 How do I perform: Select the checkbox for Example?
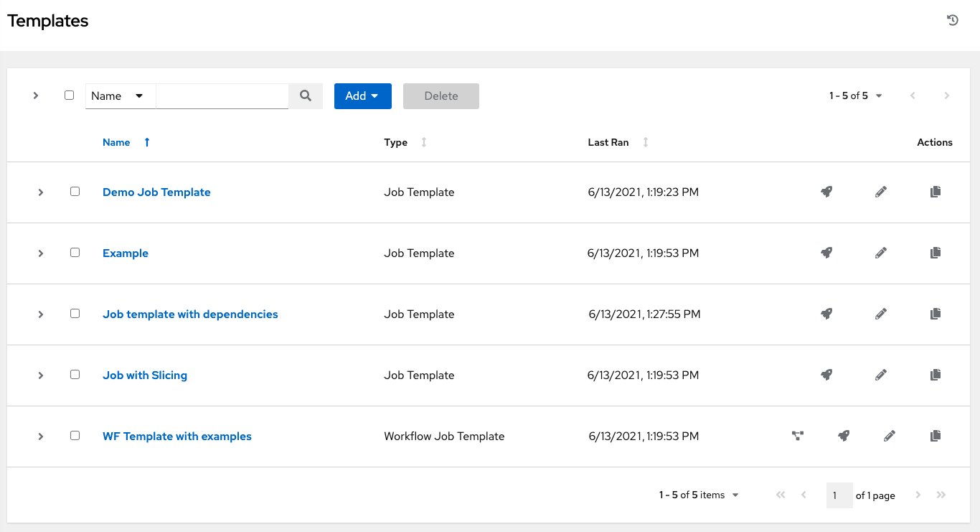pyautogui.click(x=75, y=253)
